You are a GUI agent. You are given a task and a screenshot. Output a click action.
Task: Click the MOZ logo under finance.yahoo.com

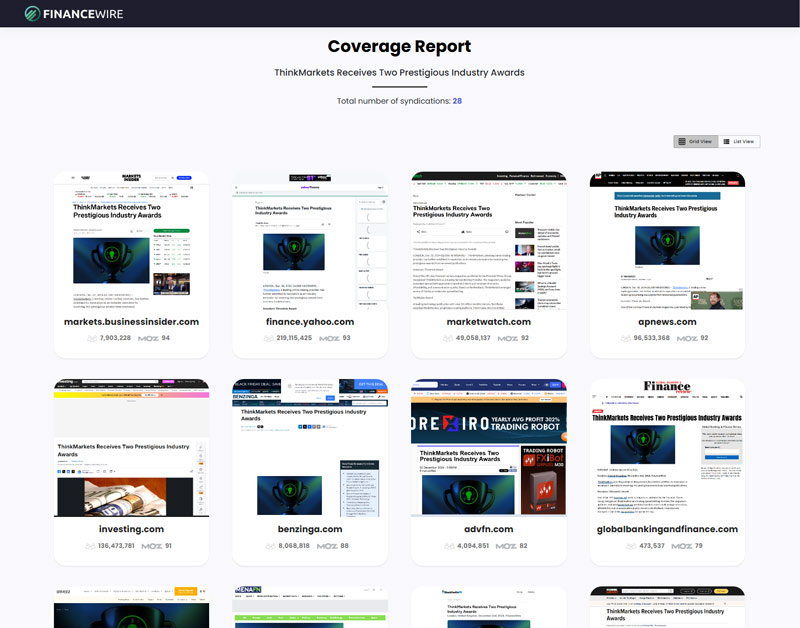(x=329, y=338)
